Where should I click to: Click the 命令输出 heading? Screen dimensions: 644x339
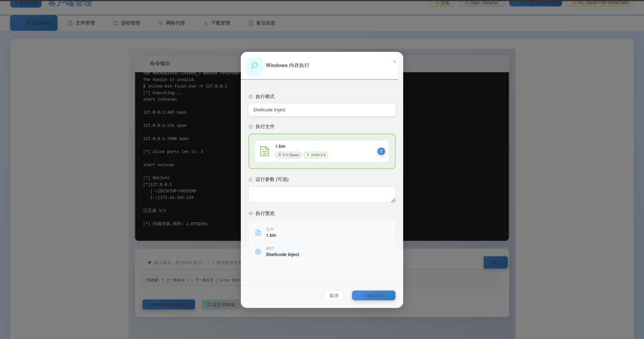click(x=160, y=63)
